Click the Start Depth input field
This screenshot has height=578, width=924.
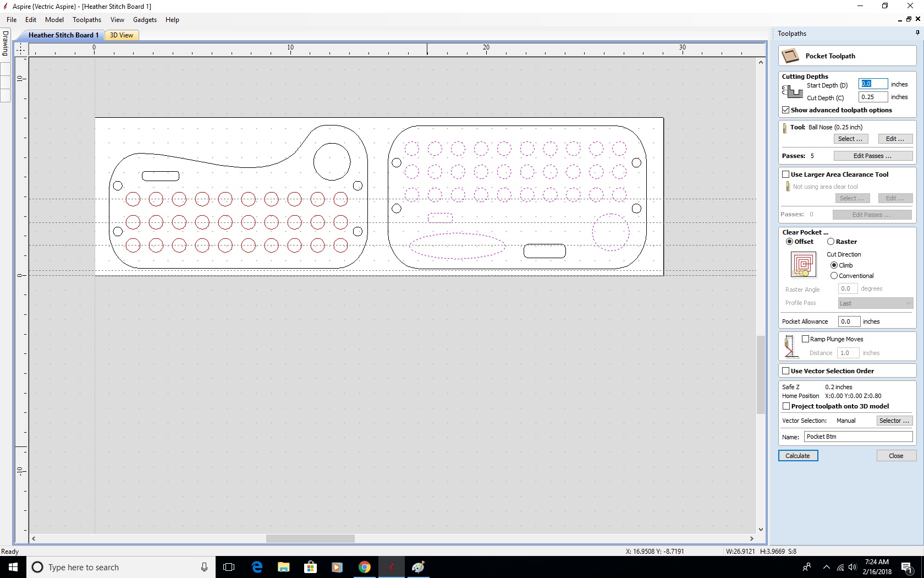point(873,84)
